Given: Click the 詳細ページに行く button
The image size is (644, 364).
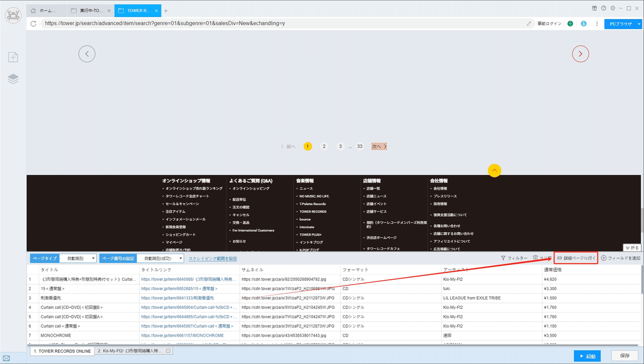Looking at the screenshot, I should (x=576, y=258).
